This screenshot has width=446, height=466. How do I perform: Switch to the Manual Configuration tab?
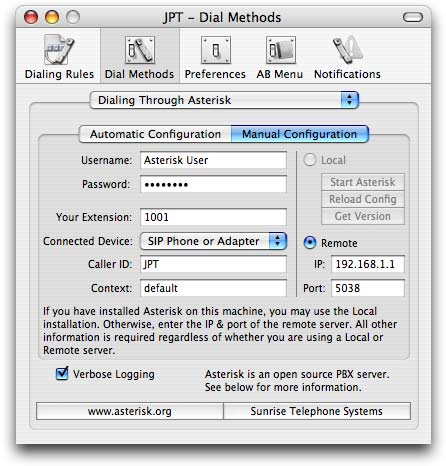point(300,134)
